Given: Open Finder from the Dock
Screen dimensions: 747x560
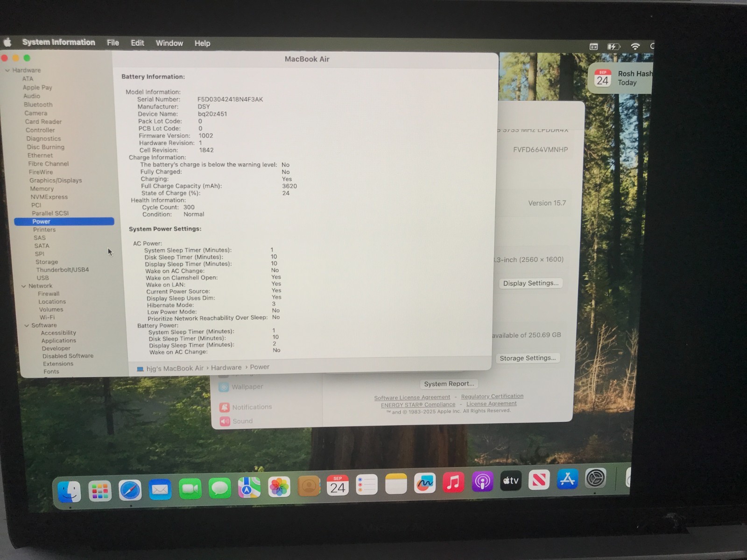Looking at the screenshot, I should pos(70,492).
